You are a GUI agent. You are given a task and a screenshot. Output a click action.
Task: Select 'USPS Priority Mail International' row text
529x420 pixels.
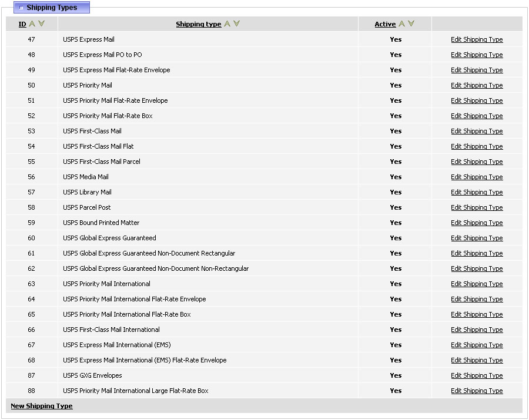coord(106,284)
